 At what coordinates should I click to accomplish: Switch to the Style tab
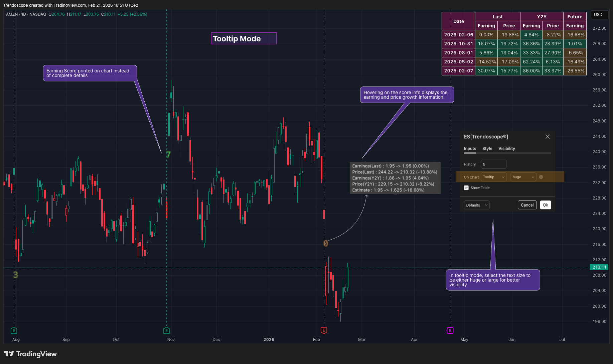click(x=487, y=148)
